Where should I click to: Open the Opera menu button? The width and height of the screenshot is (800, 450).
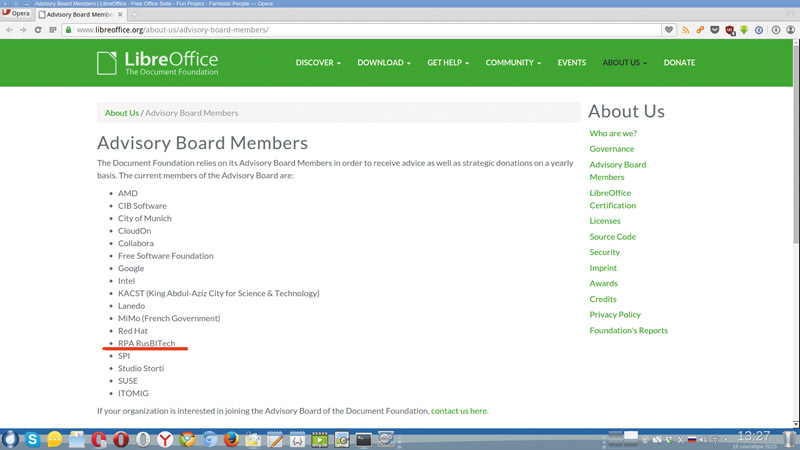tap(16, 13)
